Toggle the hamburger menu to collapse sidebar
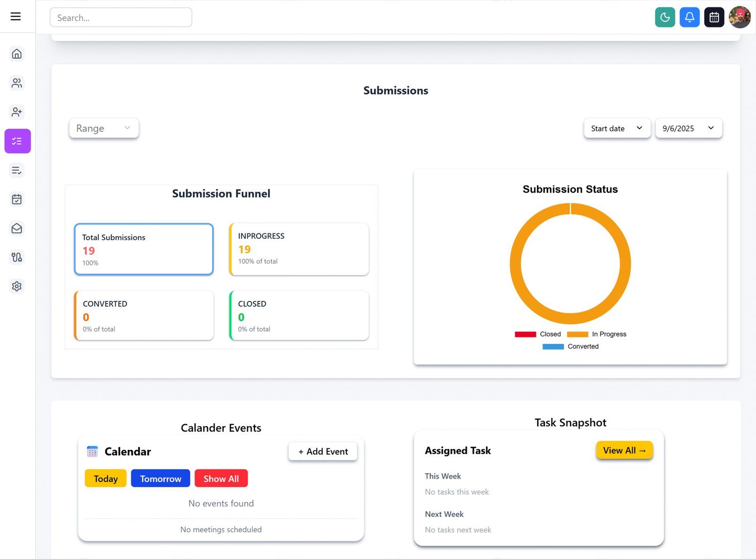 click(15, 16)
